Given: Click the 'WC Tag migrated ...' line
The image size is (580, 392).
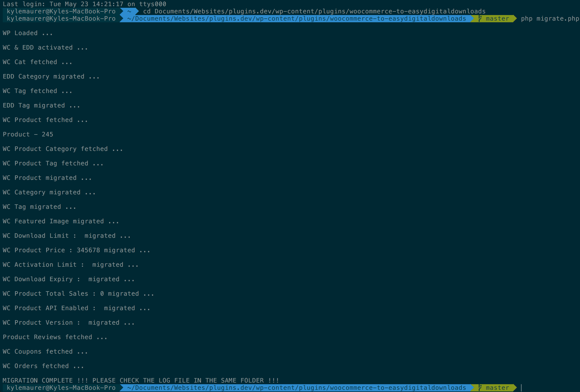Looking at the screenshot, I should [40, 207].
